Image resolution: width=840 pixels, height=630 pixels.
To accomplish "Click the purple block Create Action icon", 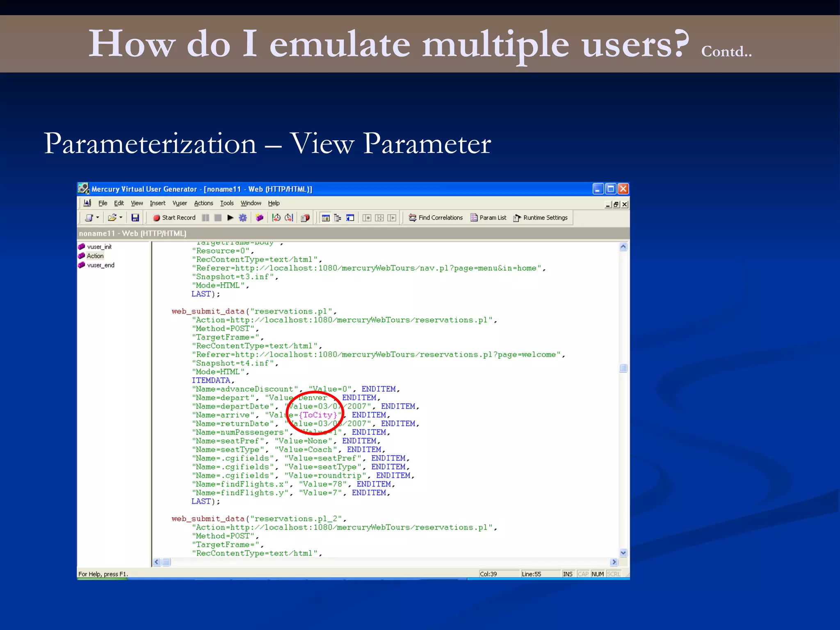I will click(x=259, y=218).
